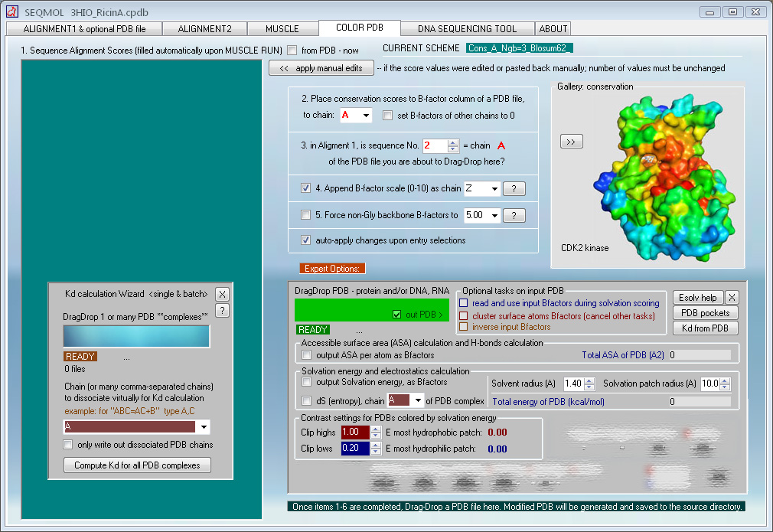Expand the B-factor scale chain Z dropdown
773x532 pixels.
point(494,188)
